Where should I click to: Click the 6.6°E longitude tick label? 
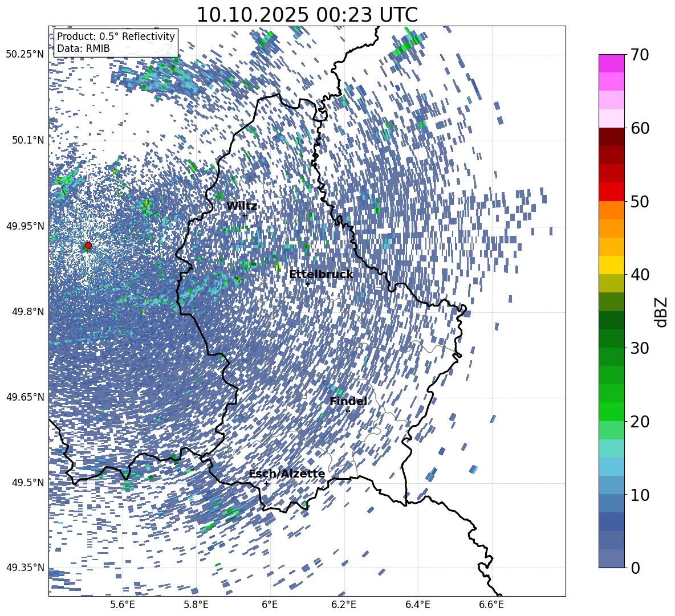491,605
